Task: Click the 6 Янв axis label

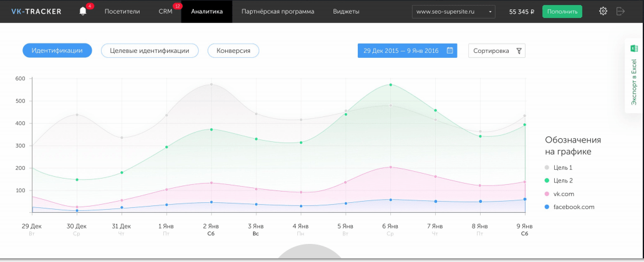Action: (x=390, y=226)
